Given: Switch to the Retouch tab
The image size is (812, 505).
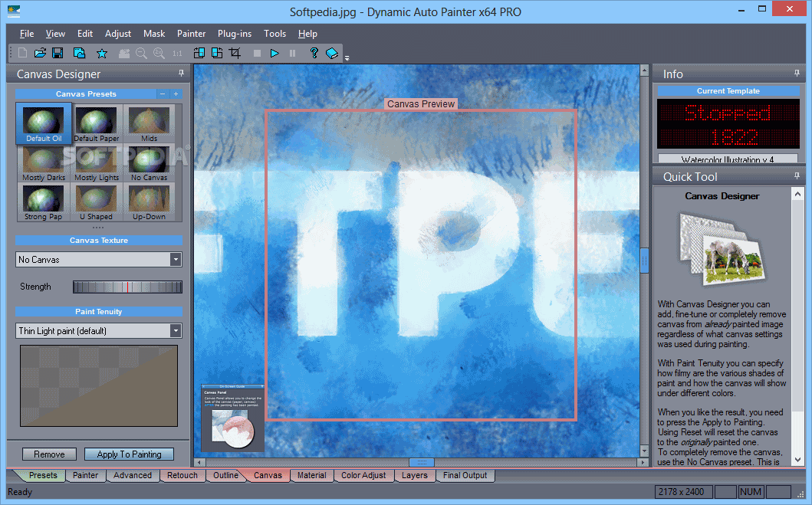Looking at the screenshot, I should [x=182, y=476].
